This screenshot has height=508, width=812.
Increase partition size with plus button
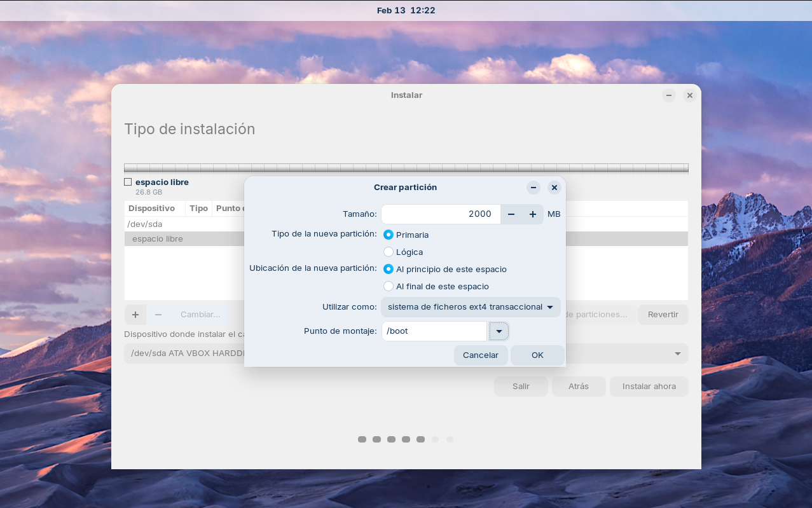(x=533, y=214)
